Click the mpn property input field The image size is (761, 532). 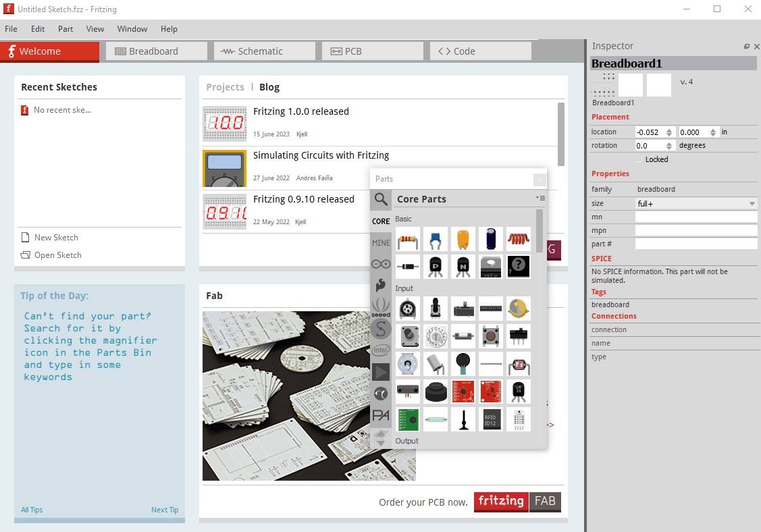696,231
